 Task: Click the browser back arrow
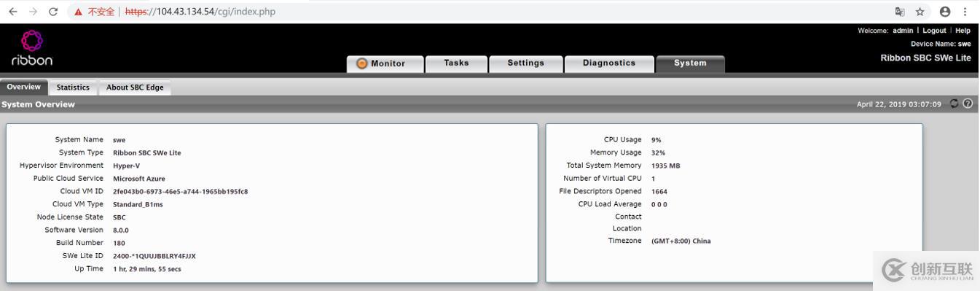(x=12, y=12)
